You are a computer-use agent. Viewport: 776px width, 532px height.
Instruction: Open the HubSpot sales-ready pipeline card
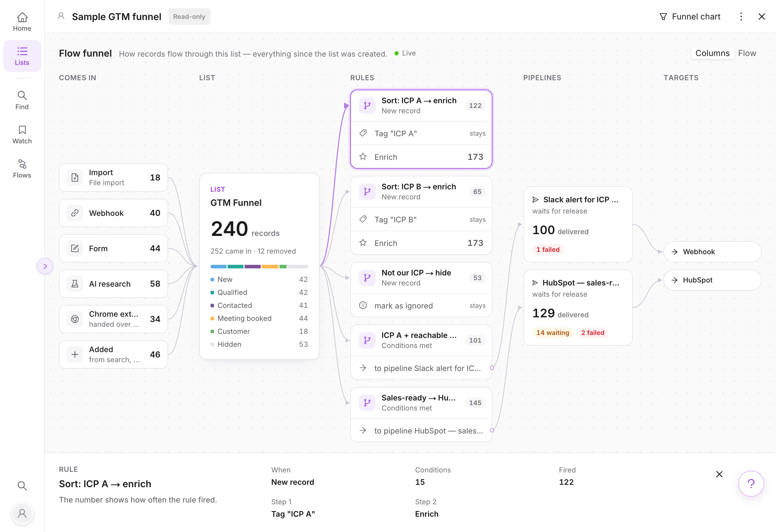pos(578,308)
